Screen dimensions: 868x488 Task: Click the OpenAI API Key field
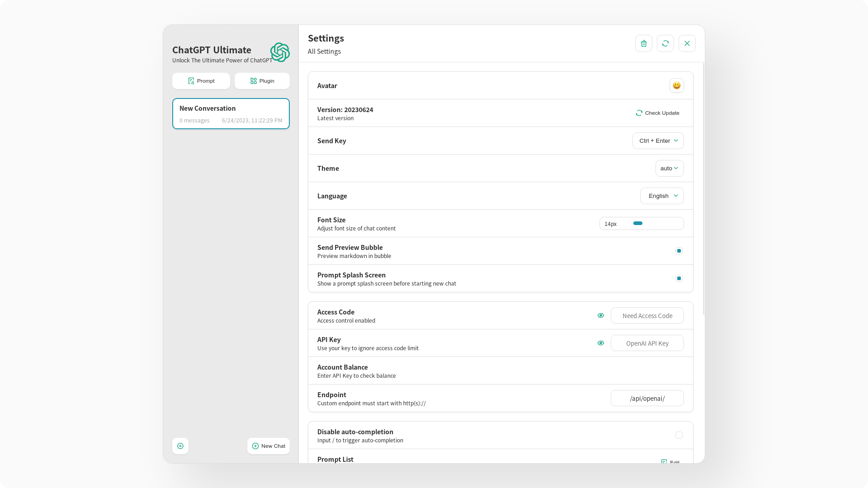(647, 343)
